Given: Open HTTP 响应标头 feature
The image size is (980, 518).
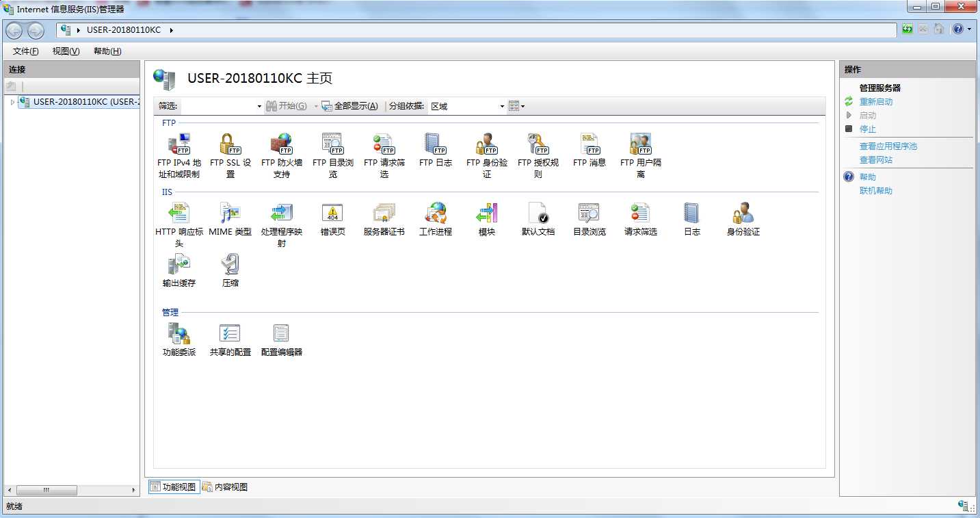Looking at the screenshot, I should pos(179,225).
